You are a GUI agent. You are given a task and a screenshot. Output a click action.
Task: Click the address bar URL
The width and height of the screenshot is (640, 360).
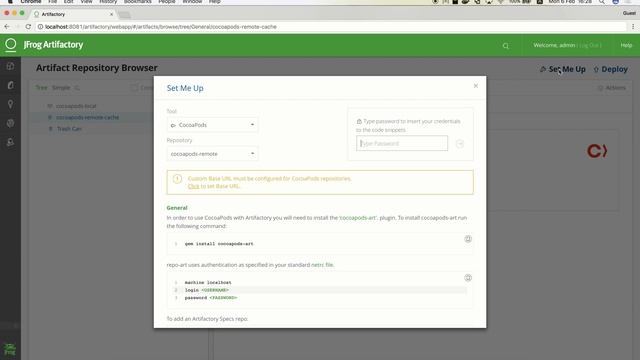tap(161, 27)
